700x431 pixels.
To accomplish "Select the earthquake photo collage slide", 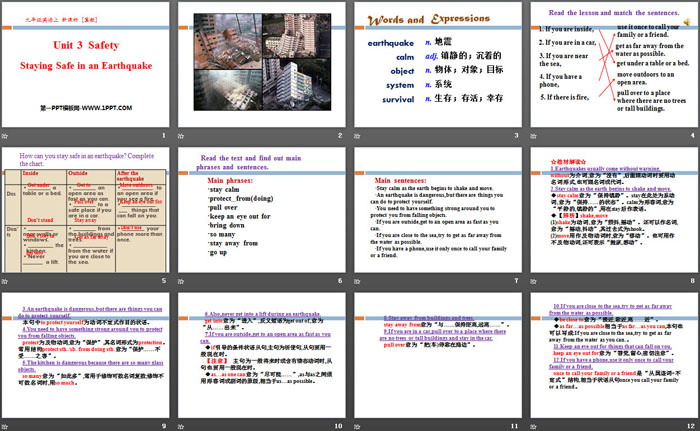I will tap(262, 69).
